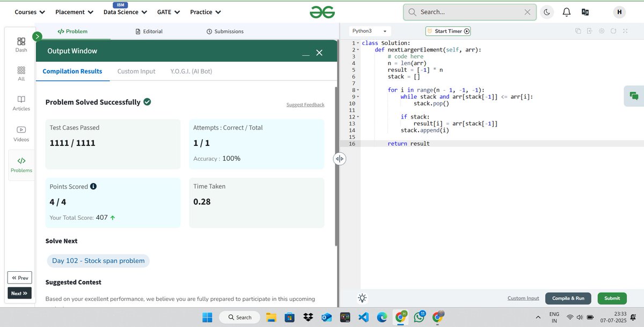
Task: Open the Problems sidebar item
Action: click(x=21, y=165)
